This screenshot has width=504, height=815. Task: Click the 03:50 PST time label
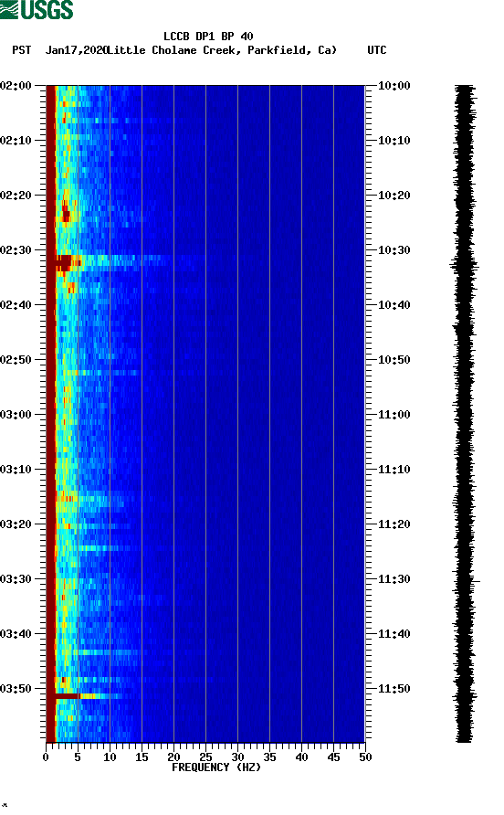click(16, 689)
